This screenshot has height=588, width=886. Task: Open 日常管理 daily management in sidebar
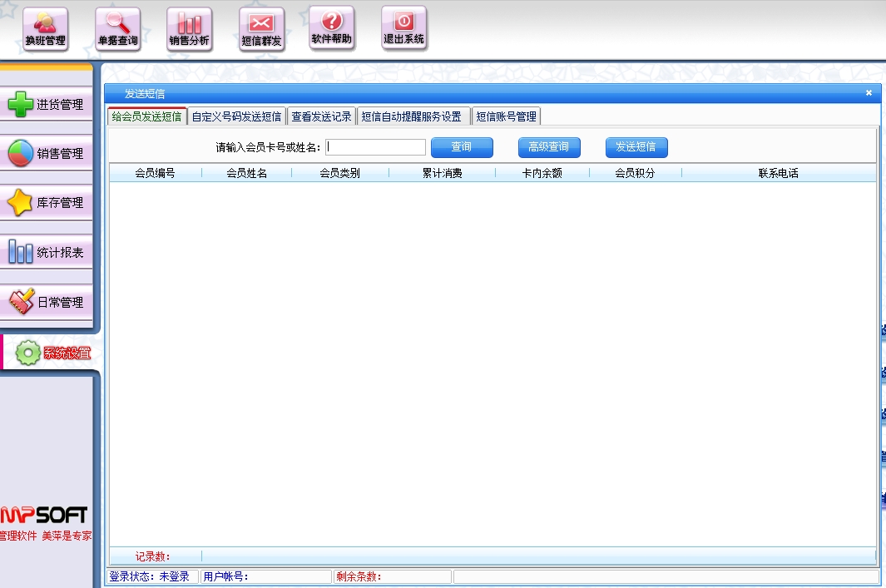[x=47, y=303]
